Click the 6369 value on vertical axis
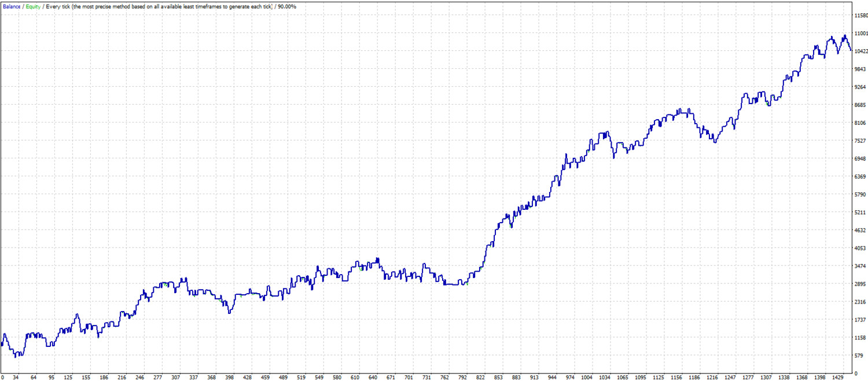The width and height of the screenshot is (868, 381). click(859, 177)
